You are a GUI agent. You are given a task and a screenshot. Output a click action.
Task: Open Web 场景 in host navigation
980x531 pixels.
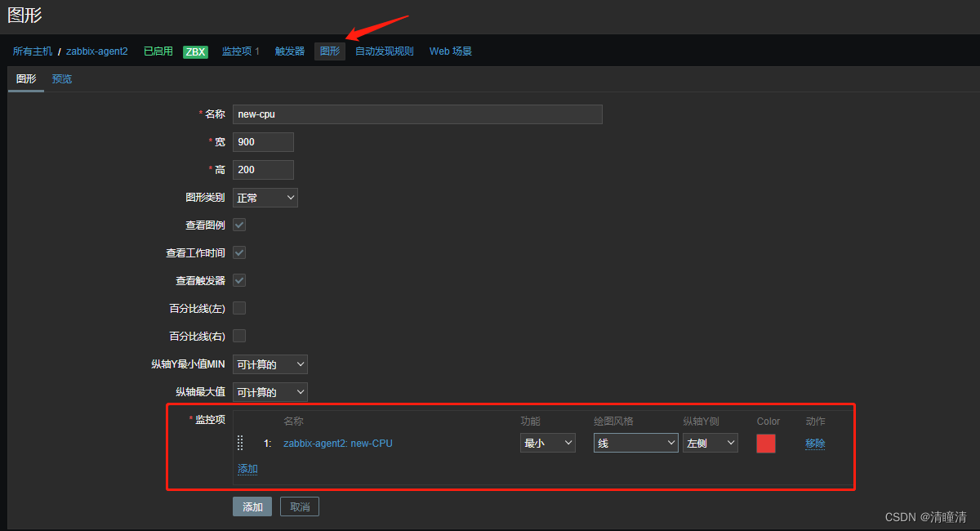[451, 51]
